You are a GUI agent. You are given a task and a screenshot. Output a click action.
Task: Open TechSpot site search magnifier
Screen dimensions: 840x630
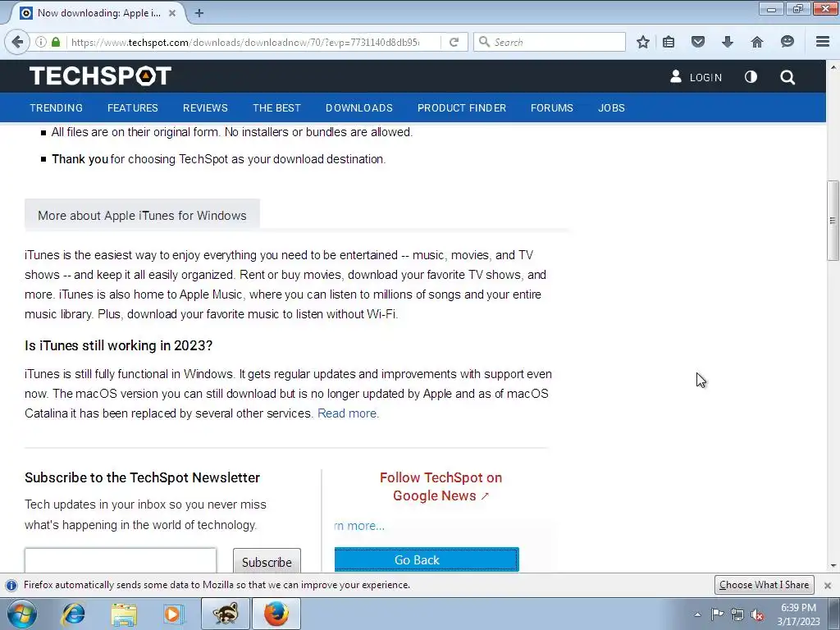(x=787, y=77)
